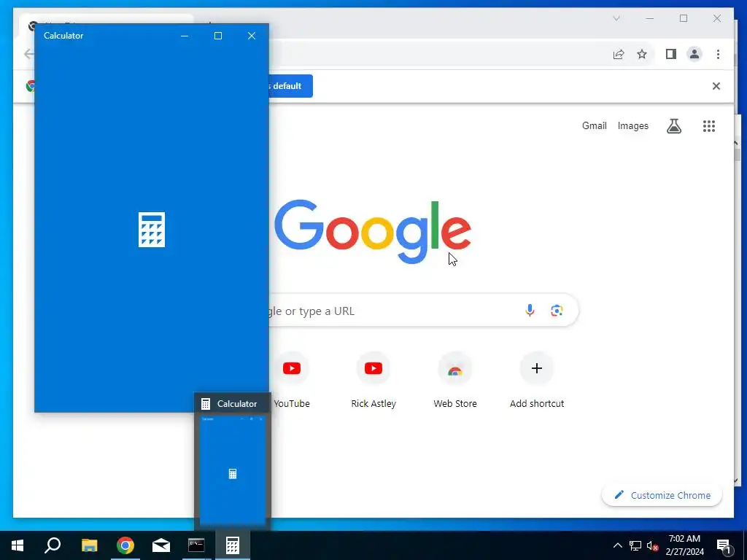Click the Google logo
This screenshot has width=747, height=560.
[373, 232]
